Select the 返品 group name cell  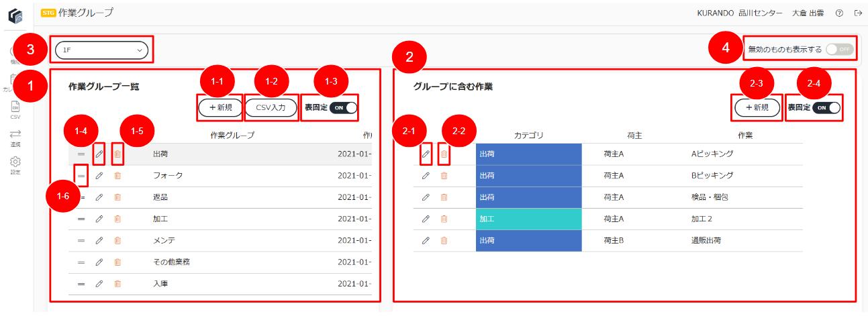160,197
